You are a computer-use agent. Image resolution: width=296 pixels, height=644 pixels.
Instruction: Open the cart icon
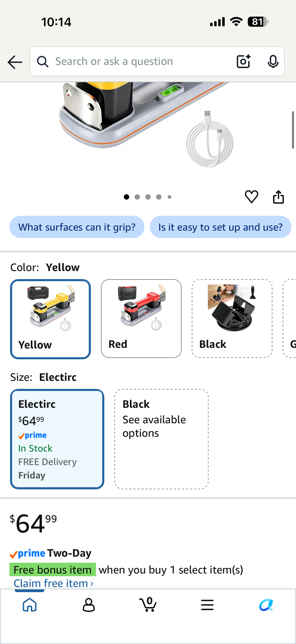[148, 604]
